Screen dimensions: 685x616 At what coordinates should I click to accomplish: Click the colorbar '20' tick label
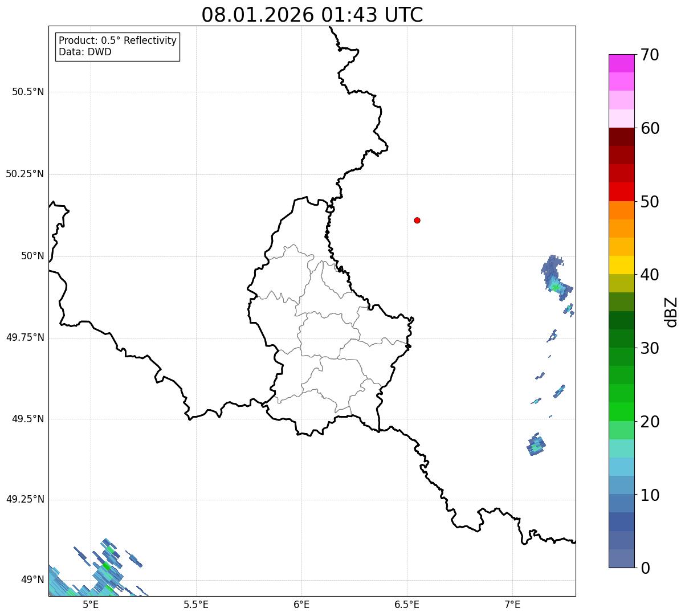[x=650, y=422]
